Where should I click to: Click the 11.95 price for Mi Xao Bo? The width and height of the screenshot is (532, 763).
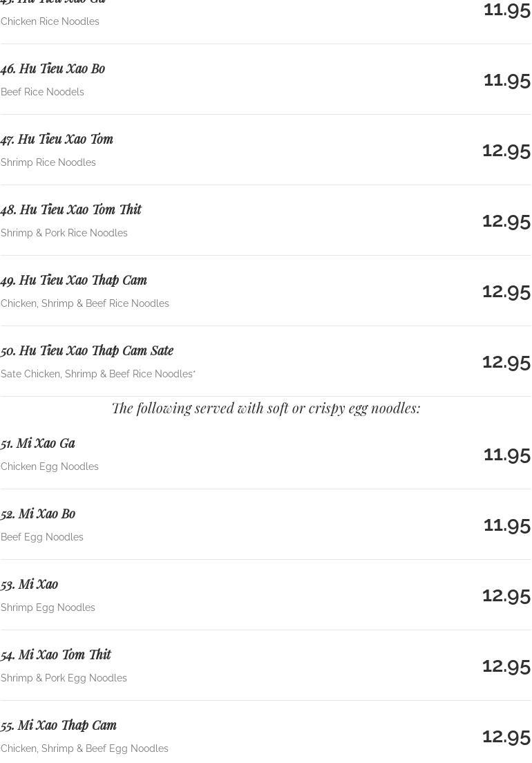click(x=506, y=525)
